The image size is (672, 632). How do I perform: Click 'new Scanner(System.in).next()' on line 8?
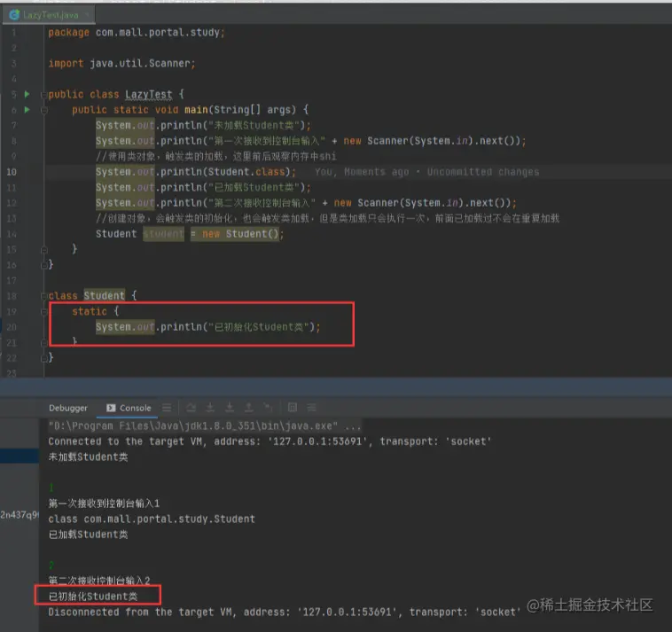(x=432, y=141)
